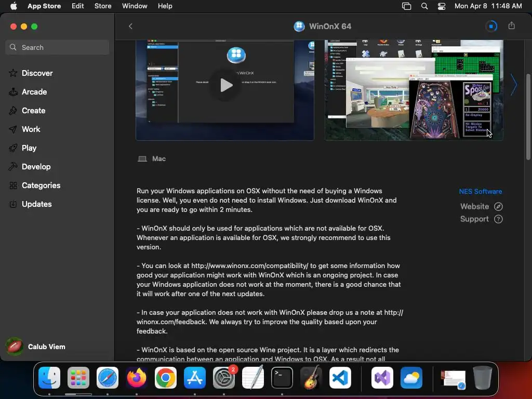
Task: Click the date and time in menu bar
Action: (488, 6)
